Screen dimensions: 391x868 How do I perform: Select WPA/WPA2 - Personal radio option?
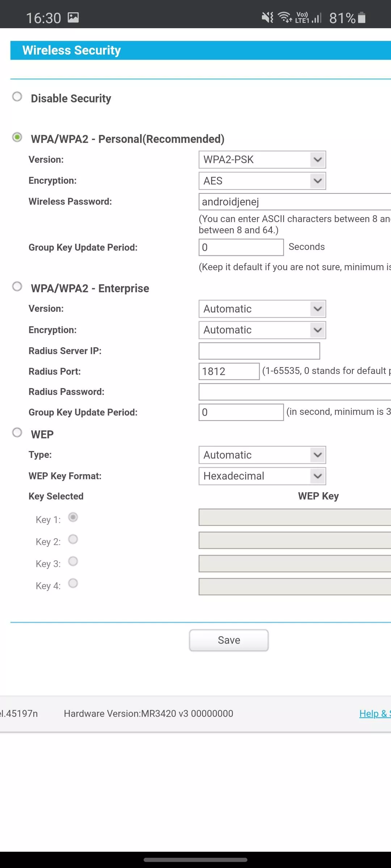pyautogui.click(x=17, y=137)
